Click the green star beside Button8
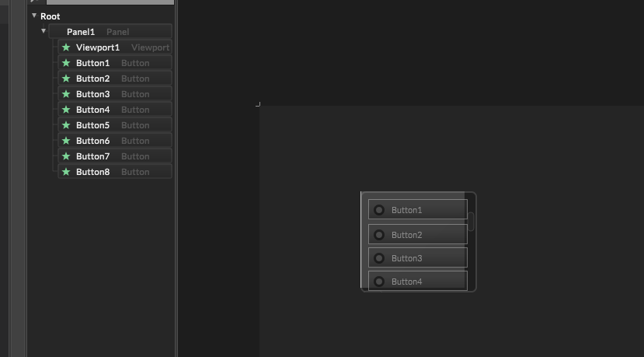This screenshot has height=357, width=644. coord(66,172)
